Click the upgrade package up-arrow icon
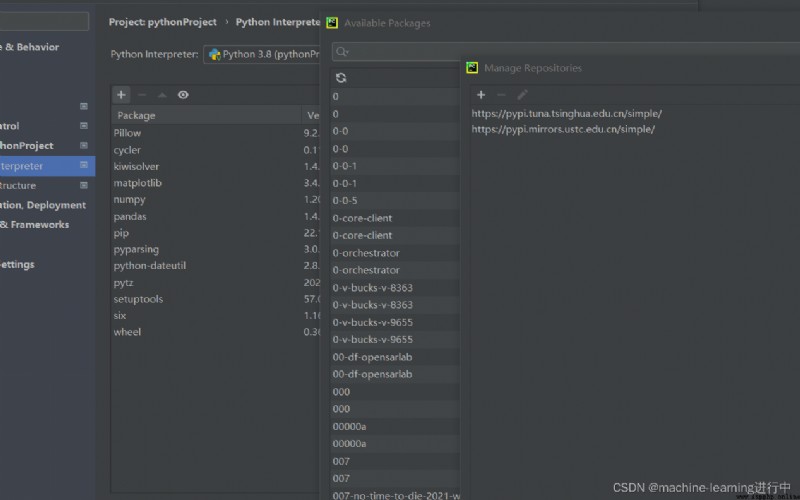The width and height of the screenshot is (800, 500). point(162,95)
